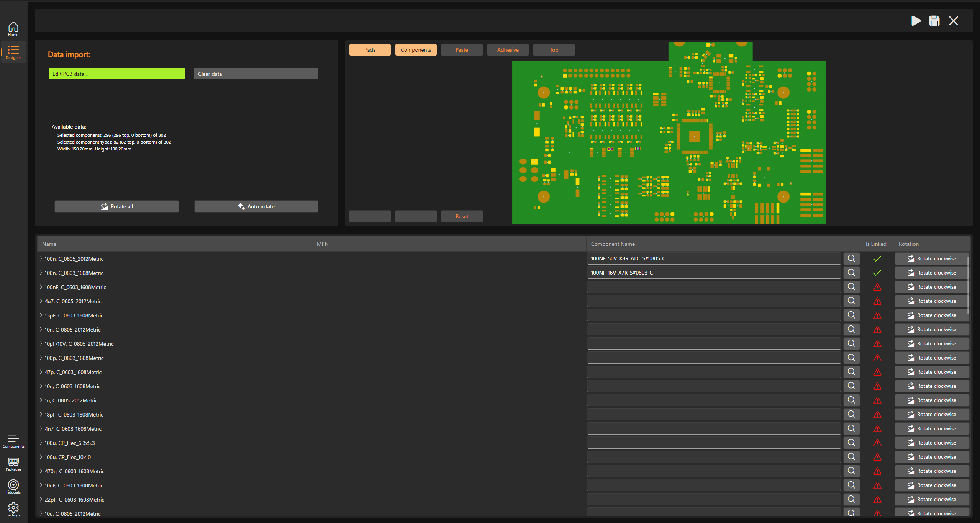980x523 pixels.
Task: Open the Settings gear in the sidebar
Action: [13, 510]
